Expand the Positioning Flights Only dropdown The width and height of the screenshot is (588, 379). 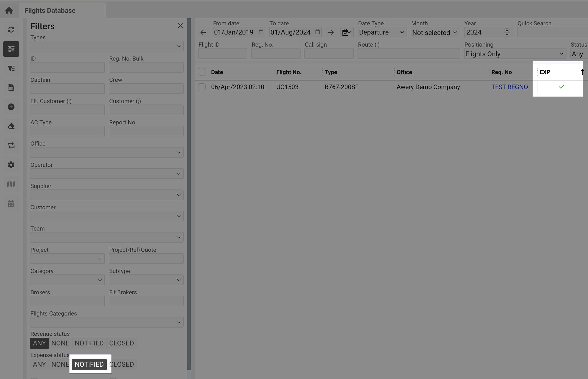coord(514,54)
